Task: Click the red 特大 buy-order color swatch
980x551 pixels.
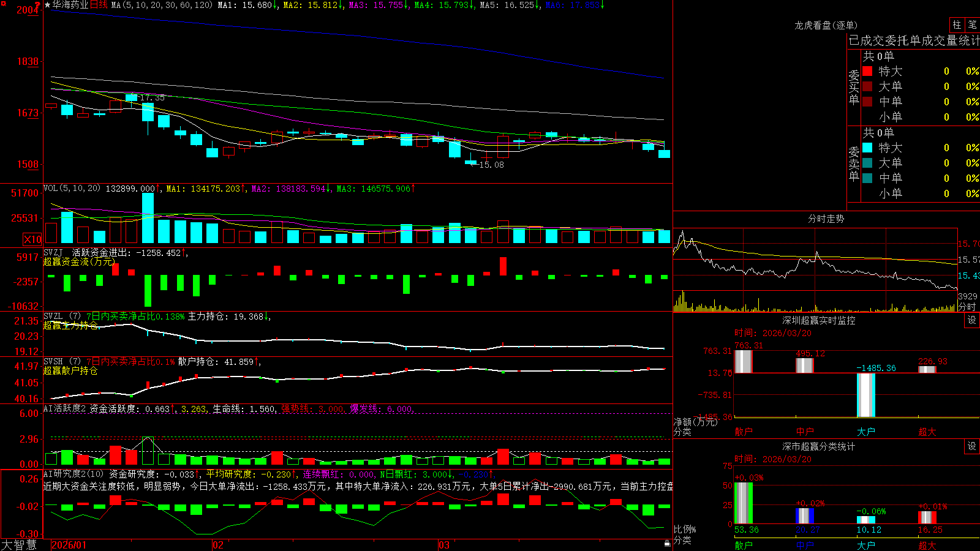Action: [867, 71]
